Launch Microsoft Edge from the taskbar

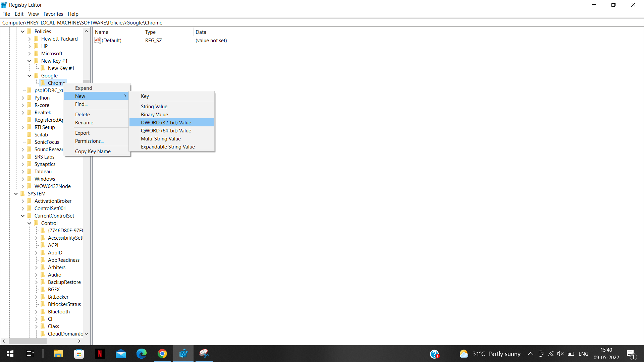click(141, 354)
